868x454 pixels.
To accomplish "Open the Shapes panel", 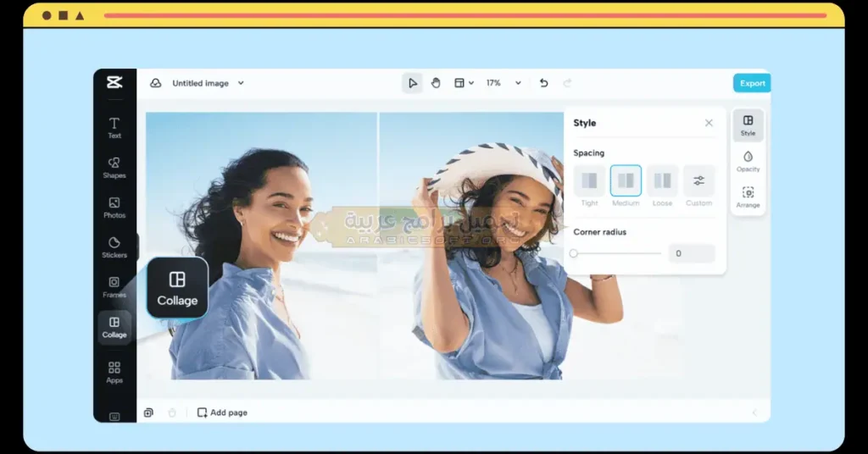I will tap(114, 168).
